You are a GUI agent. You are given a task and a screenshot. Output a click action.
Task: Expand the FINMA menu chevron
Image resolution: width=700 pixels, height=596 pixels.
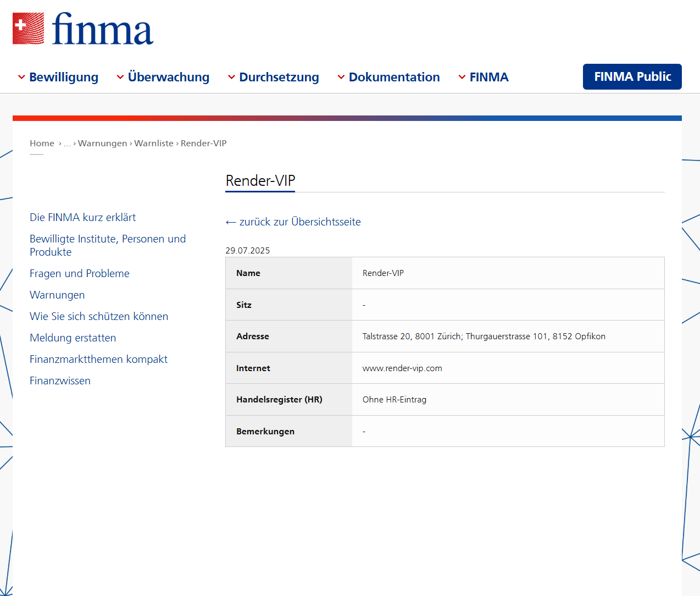pyautogui.click(x=462, y=78)
